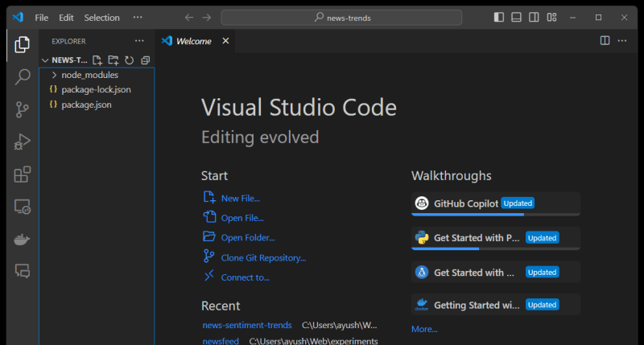Open the File menu
Viewport: 644px width, 345px height.
[x=42, y=18]
